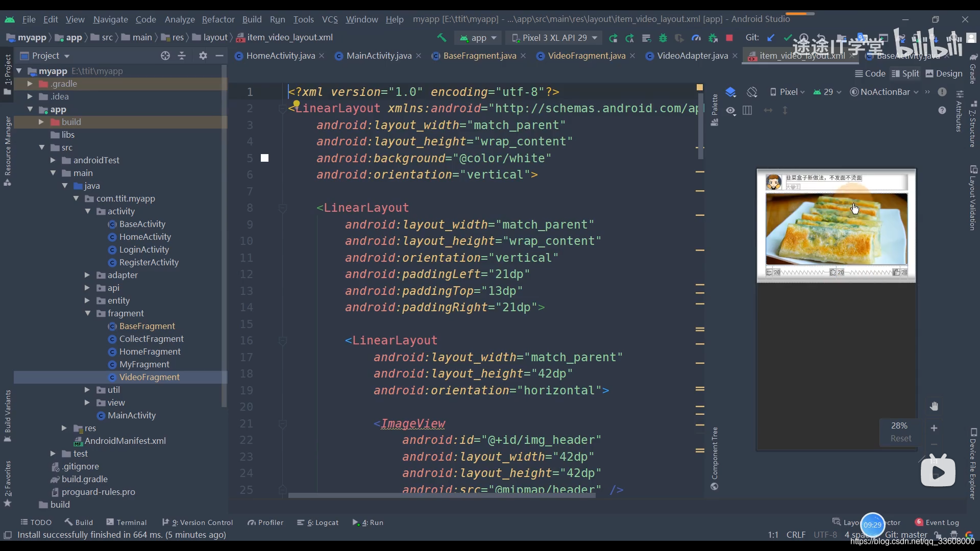Hide the Project panel with minus icon
The height and width of the screenshot is (551, 980).
click(x=219, y=56)
